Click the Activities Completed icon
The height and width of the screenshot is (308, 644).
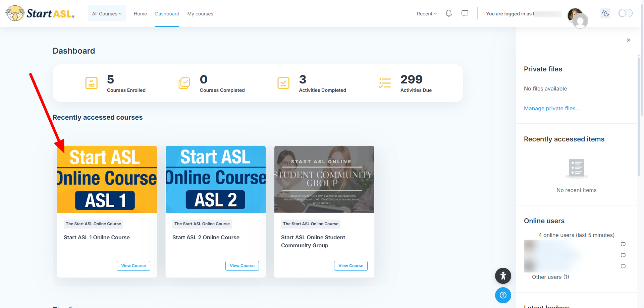283,83
